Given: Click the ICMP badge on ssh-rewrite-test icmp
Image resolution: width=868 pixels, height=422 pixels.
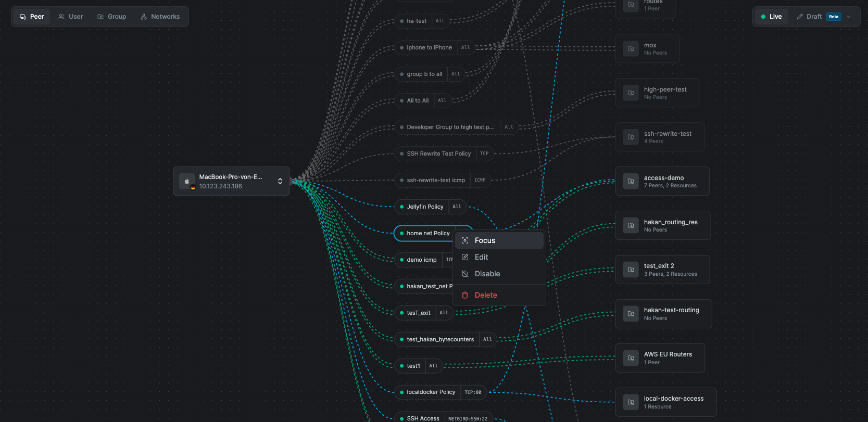Looking at the screenshot, I should tap(480, 180).
